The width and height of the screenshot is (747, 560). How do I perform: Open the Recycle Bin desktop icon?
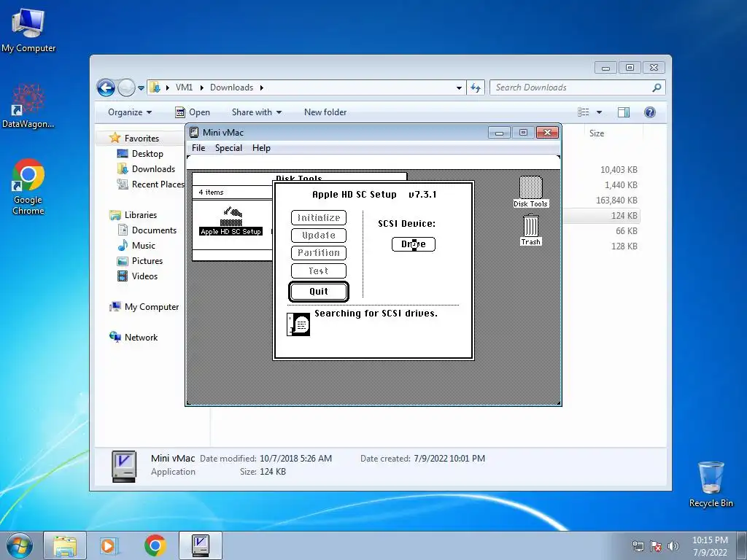(711, 484)
